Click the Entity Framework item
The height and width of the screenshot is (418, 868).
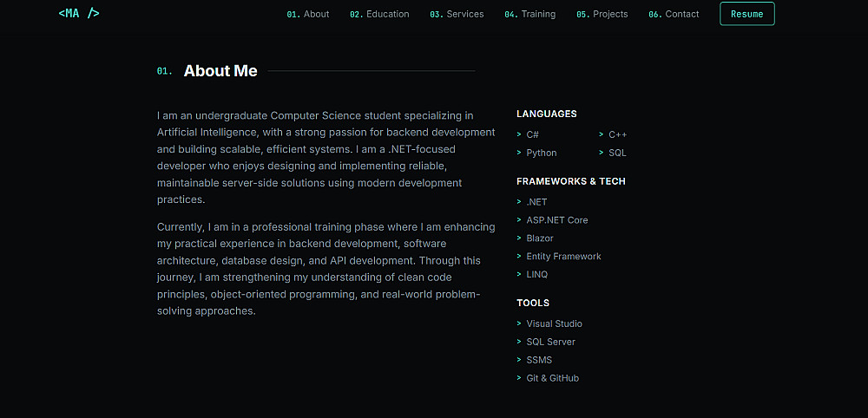point(563,257)
